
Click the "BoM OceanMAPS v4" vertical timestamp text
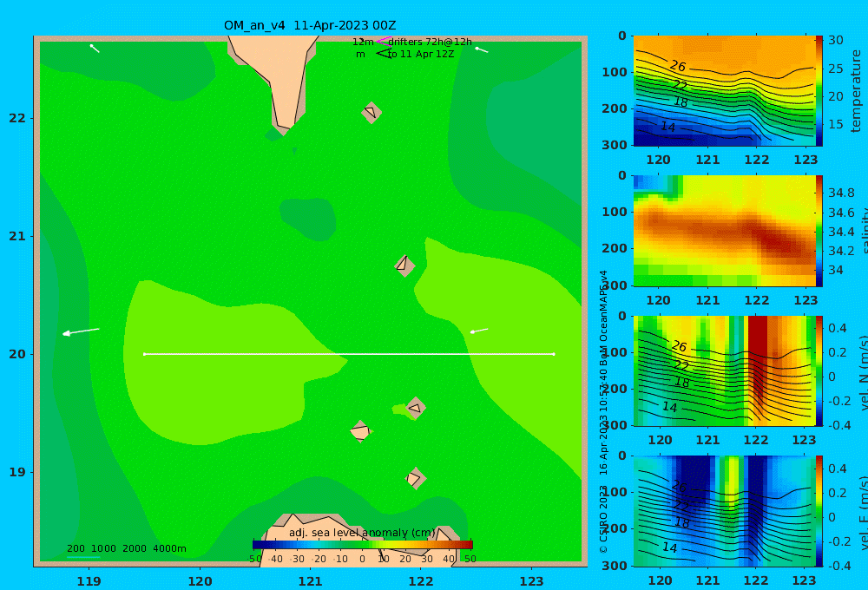pyautogui.click(x=603, y=318)
